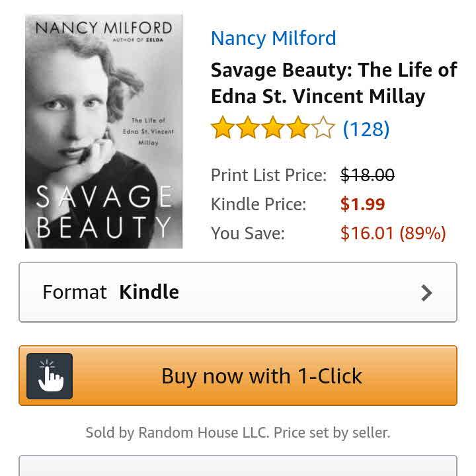Click the "Format" label in the selector
This screenshot has width=476, height=476.
click(x=74, y=292)
